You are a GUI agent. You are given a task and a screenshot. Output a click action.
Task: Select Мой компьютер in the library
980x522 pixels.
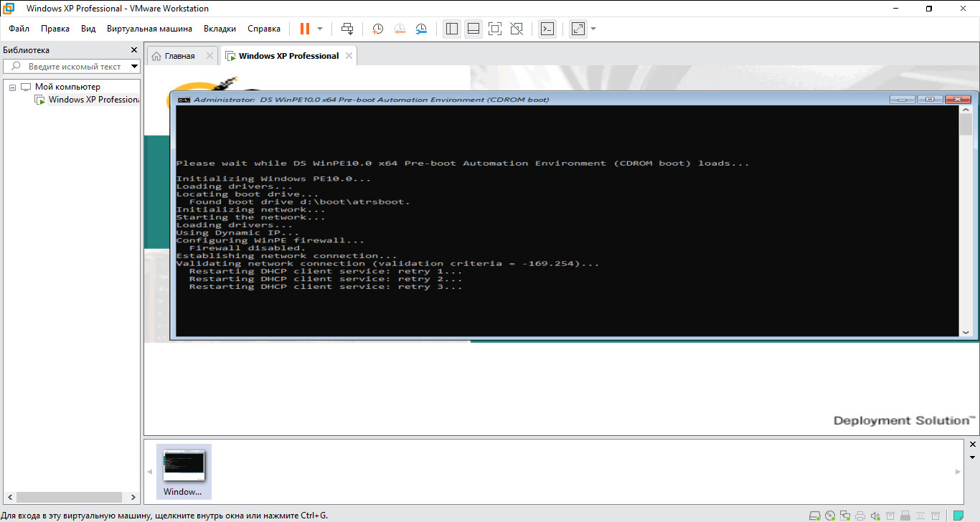[x=67, y=87]
